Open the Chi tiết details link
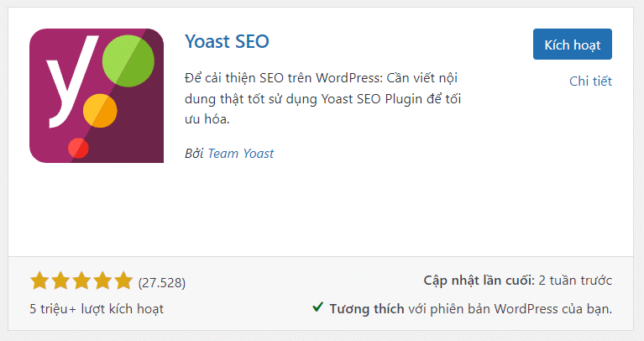The image size is (644, 341). click(590, 81)
